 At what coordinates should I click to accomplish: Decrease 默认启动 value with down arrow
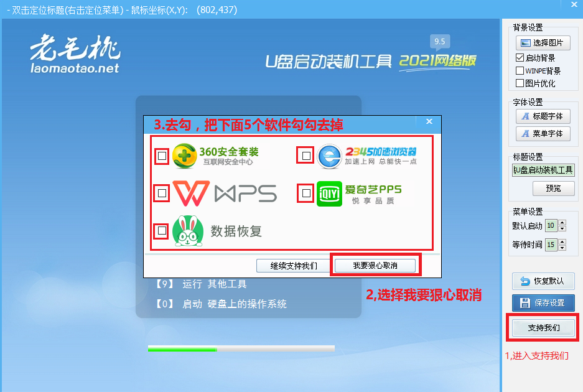click(x=562, y=228)
